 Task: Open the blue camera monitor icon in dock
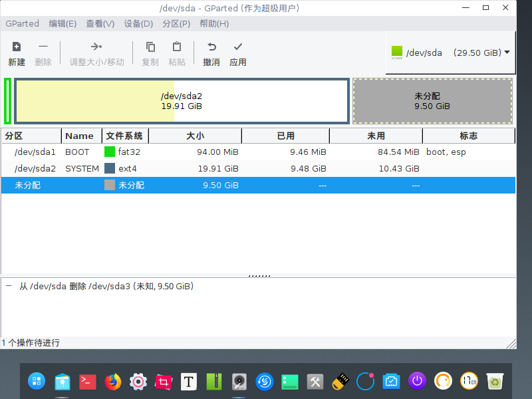tap(391, 382)
